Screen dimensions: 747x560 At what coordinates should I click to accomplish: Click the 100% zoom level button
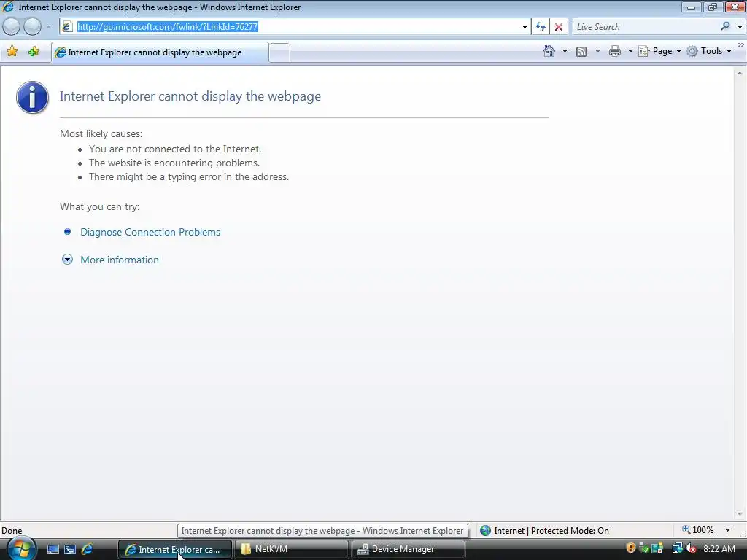pyautogui.click(x=698, y=530)
